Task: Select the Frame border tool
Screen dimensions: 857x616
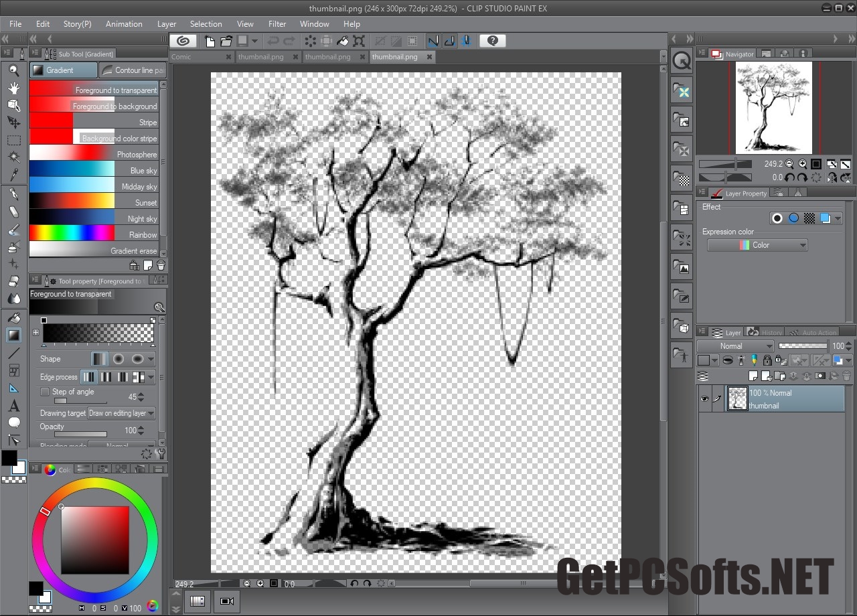Action: click(x=13, y=370)
